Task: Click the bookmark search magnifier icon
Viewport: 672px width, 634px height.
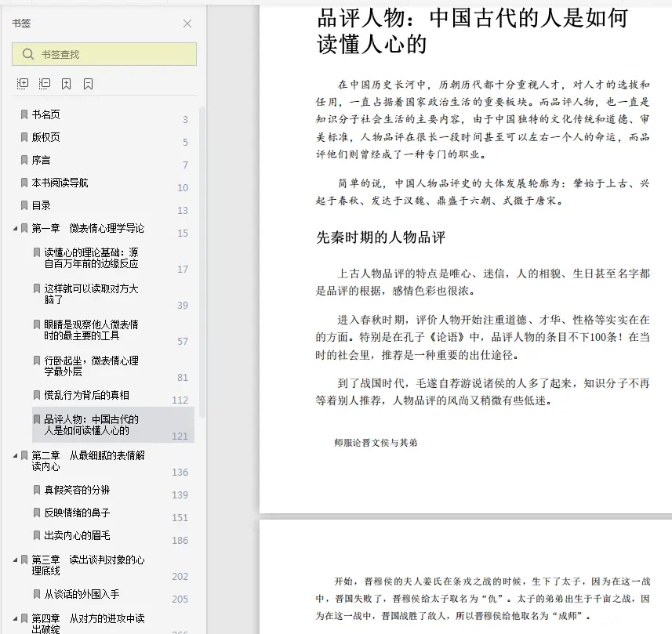Action: (28, 54)
